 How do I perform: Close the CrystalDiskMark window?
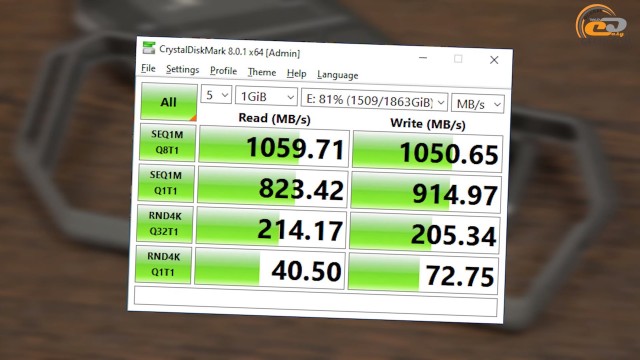click(x=494, y=60)
